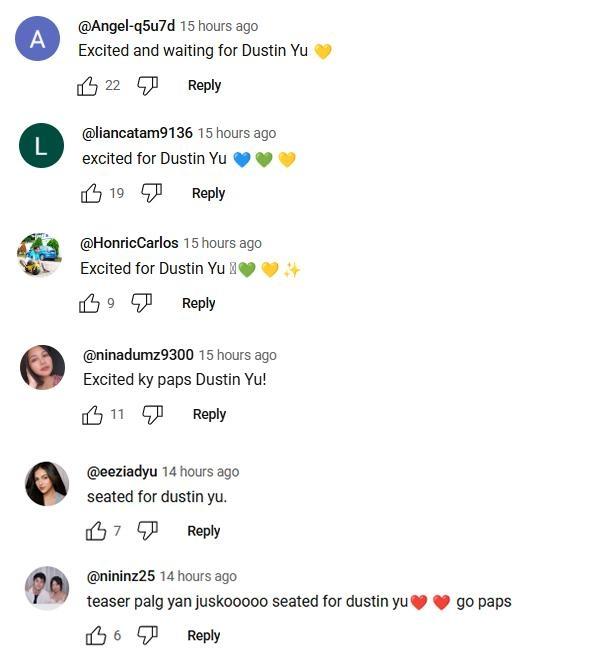
Task: Like the comment by @ninadumz9300
Action: click(x=93, y=414)
